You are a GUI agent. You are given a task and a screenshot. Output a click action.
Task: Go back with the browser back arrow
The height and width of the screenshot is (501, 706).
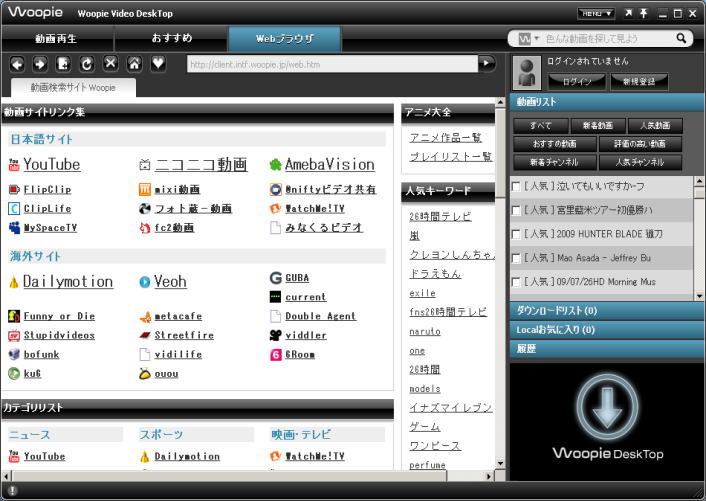click(x=17, y=64)
